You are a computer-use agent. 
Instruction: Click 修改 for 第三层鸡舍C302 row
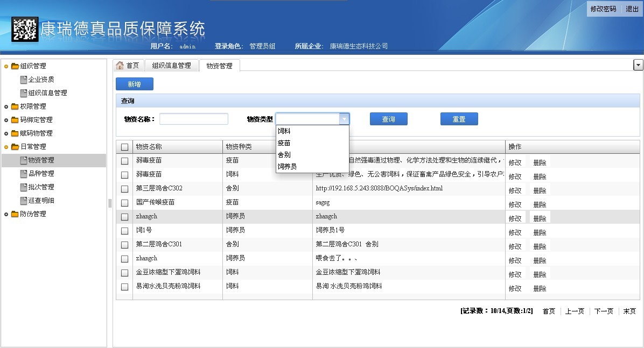[x=515, y=191]
